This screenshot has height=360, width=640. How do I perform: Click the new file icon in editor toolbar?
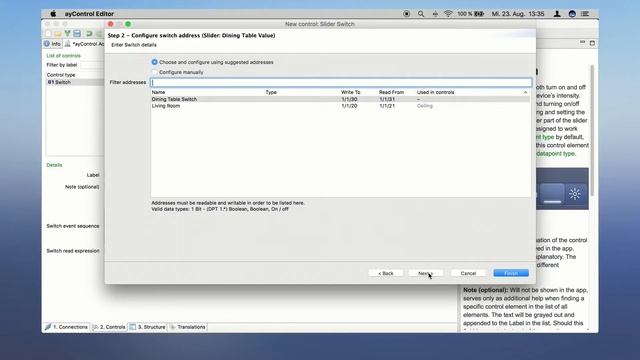[48, 33]
